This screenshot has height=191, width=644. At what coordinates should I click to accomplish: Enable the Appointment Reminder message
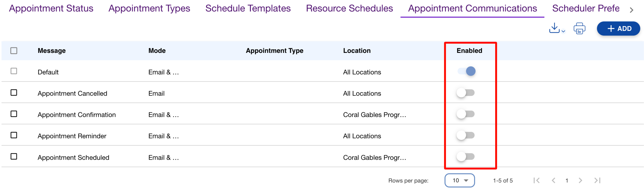[x=465, y=135]
